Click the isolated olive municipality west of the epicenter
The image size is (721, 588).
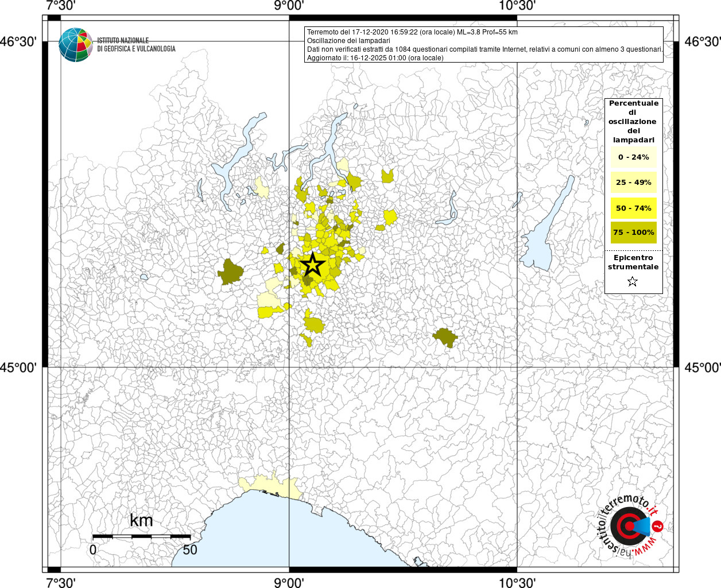[x=231, y=272]
